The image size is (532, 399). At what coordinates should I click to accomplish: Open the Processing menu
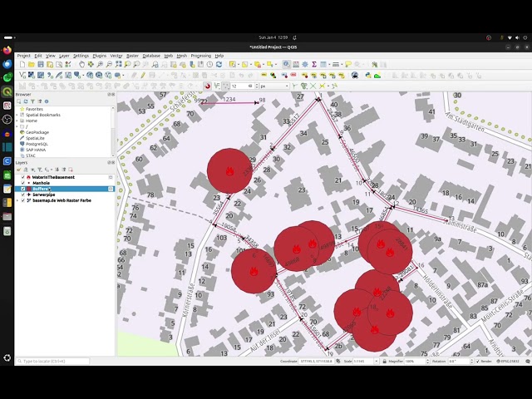coord(201,56)
